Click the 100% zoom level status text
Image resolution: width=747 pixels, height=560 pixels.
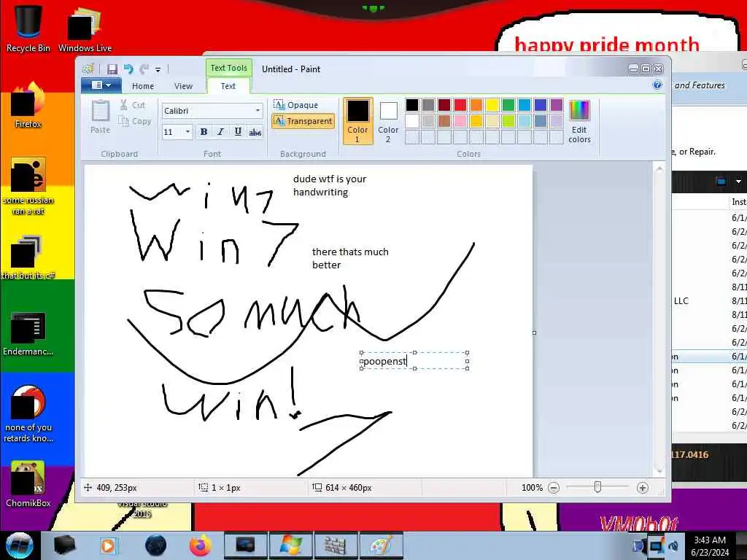532,488
